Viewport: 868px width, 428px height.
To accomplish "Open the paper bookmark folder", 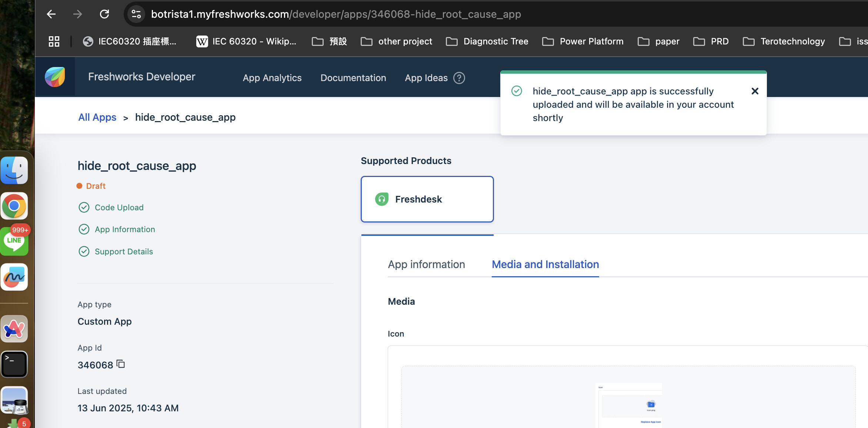I will click(x=658, y=41).
